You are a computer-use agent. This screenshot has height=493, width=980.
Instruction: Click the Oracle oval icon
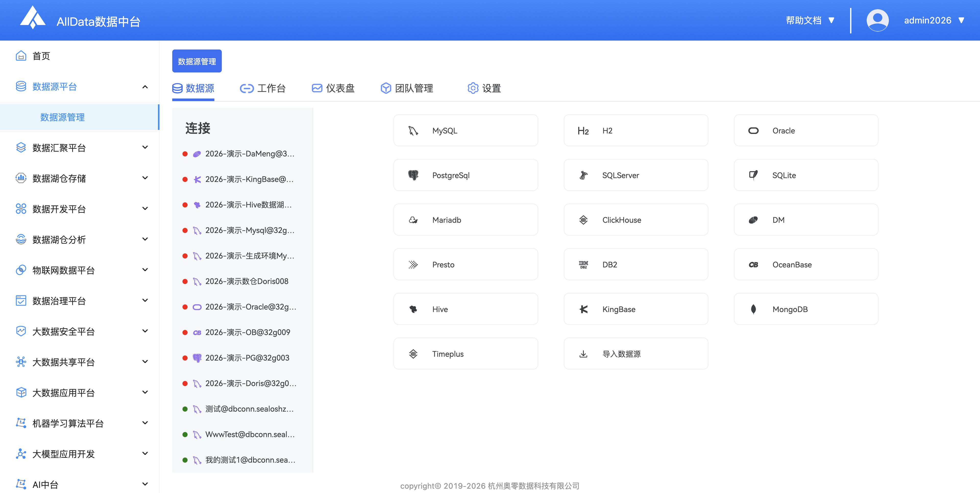click(753, 131)
